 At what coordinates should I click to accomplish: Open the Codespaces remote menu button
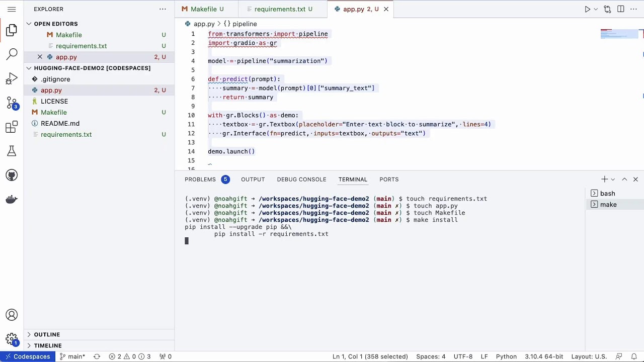tap(28, 356)
